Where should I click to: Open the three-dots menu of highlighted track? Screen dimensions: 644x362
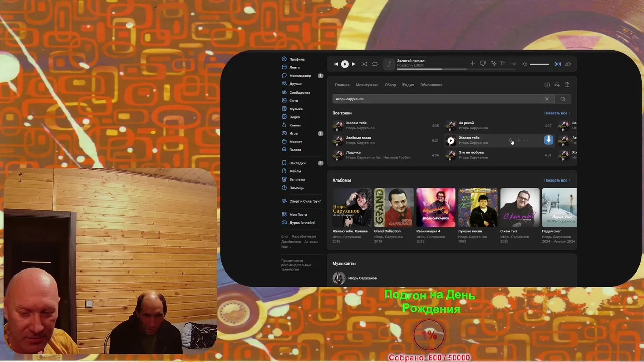point(526,140)
